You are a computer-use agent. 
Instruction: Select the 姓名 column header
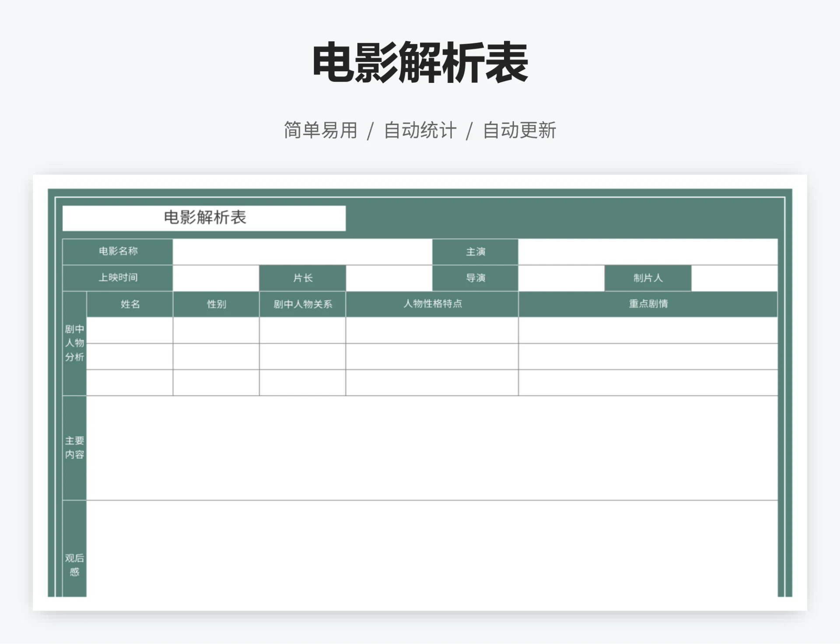click(129, 304)
